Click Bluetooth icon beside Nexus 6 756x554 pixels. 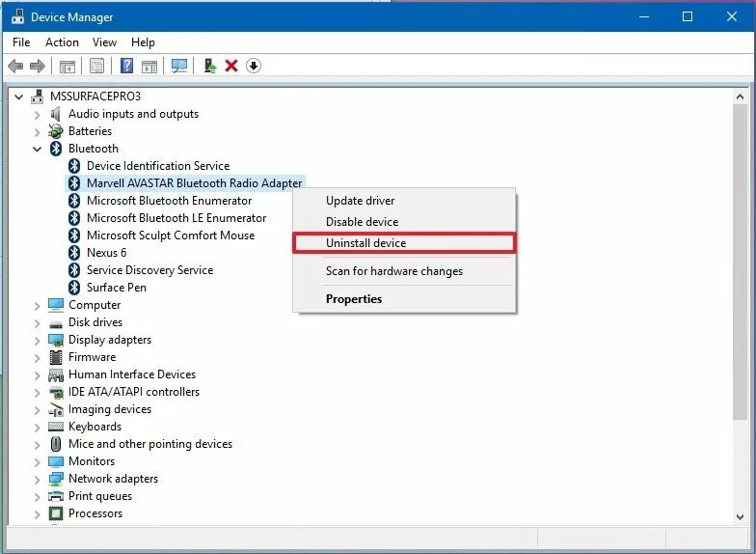74,253
